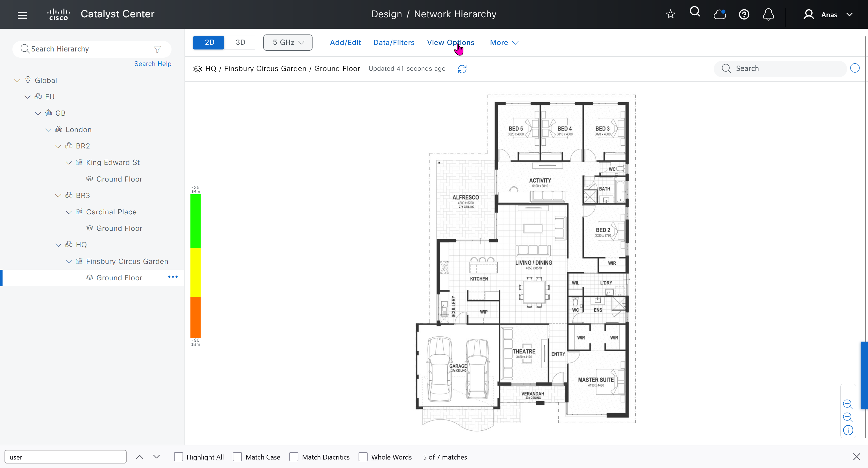The image size is (868, 468).
Task: Open the help question mark icon
Action: (744, 14)
